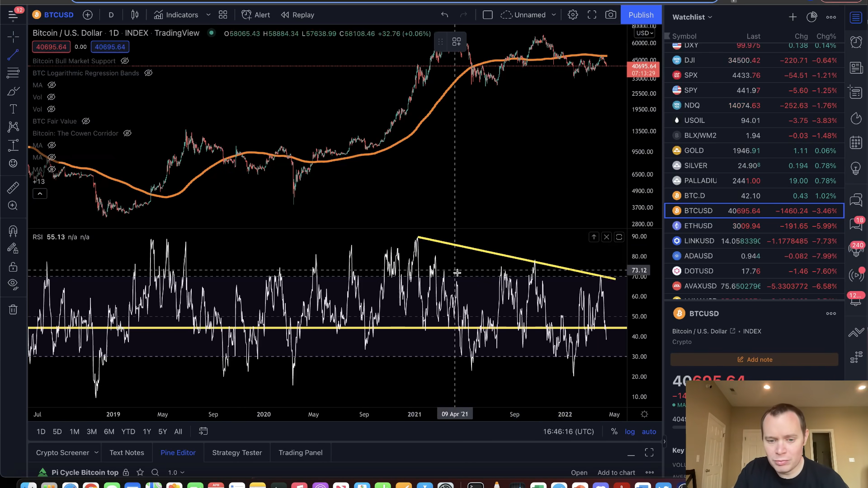The width and height of the screenshot is (868, 488).
Task: Switch to the Text Notes tab
Action: click(127, 453)
